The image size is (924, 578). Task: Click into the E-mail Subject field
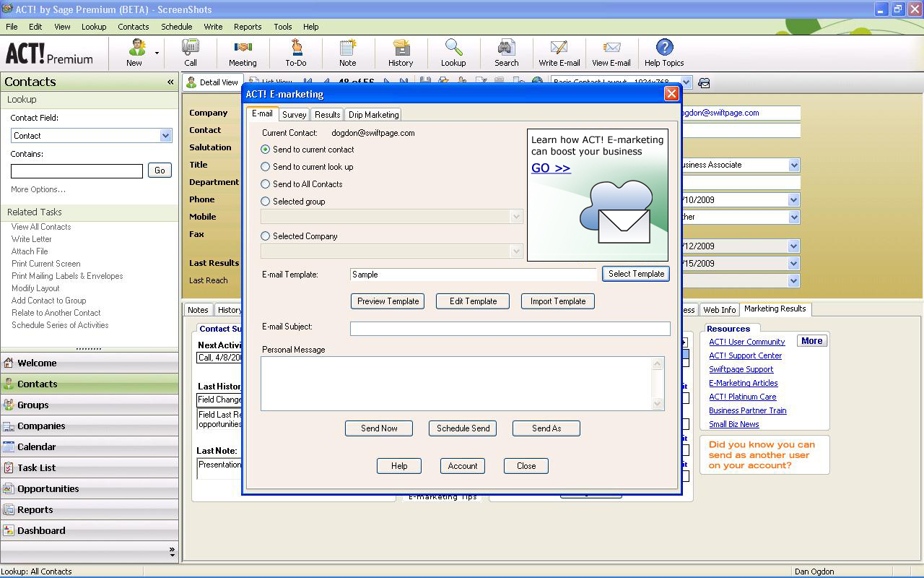510,329
